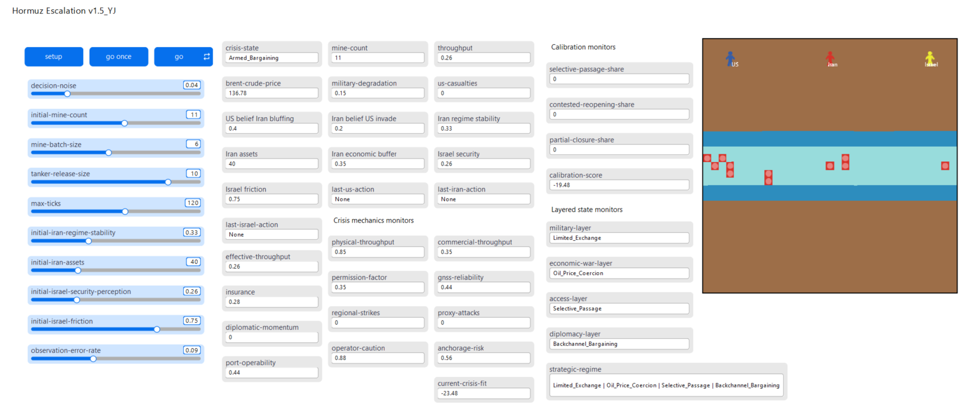
Task: Select the leftmost mine at the strait's edge
Action: coord(707,158)
